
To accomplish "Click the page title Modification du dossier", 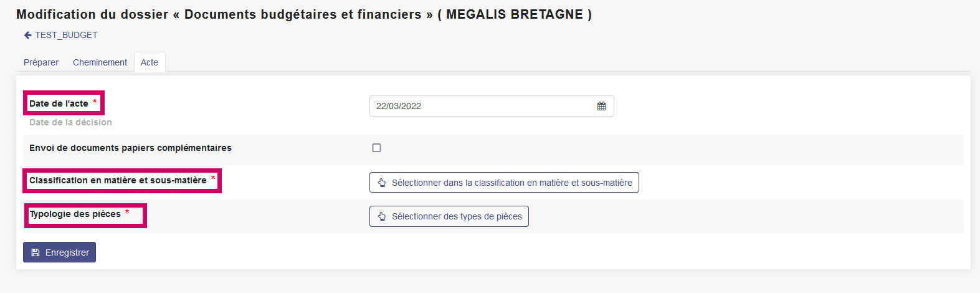I will coord(92,14).
